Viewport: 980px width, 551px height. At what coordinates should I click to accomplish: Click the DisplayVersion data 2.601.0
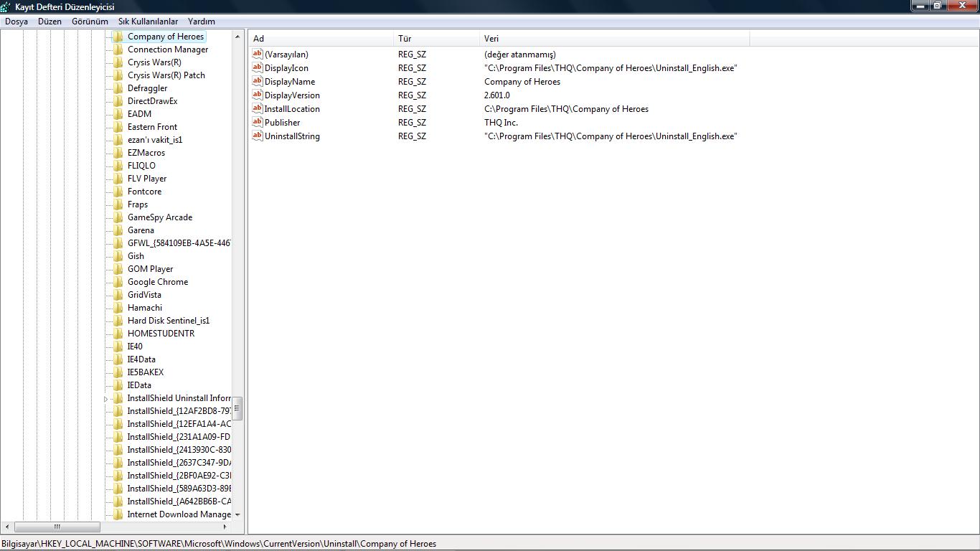pyautogui.click(x=497, y=95)
